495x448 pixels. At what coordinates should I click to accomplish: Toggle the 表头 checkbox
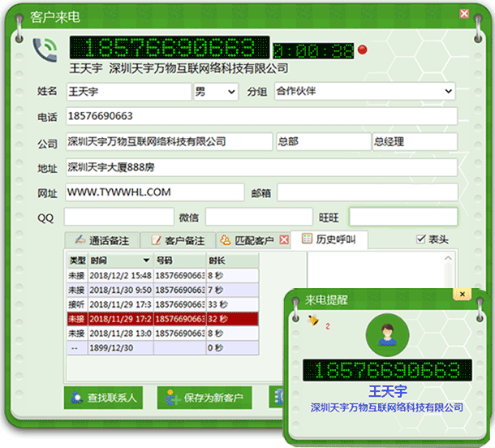420,239
